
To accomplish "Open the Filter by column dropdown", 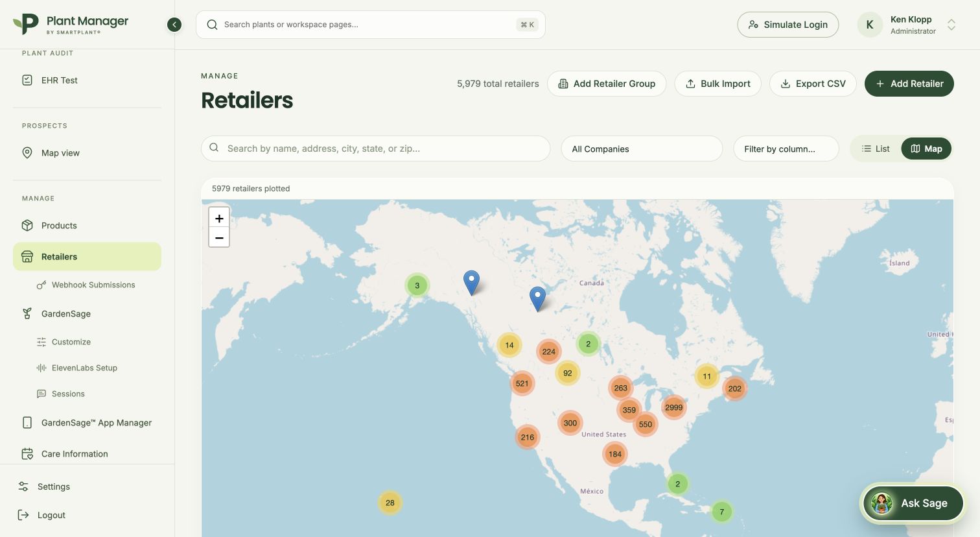I will (x=786, y=149).
